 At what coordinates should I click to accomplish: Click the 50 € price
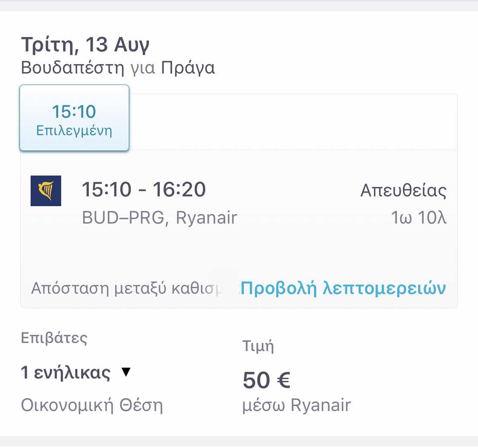(x=266, y=380)
